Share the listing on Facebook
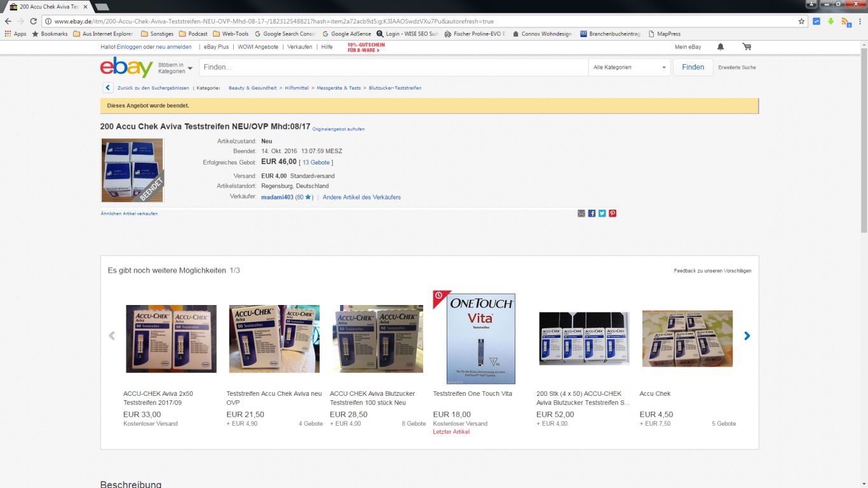Viewport: 868px width, 488px height. [x=592, y=213]
